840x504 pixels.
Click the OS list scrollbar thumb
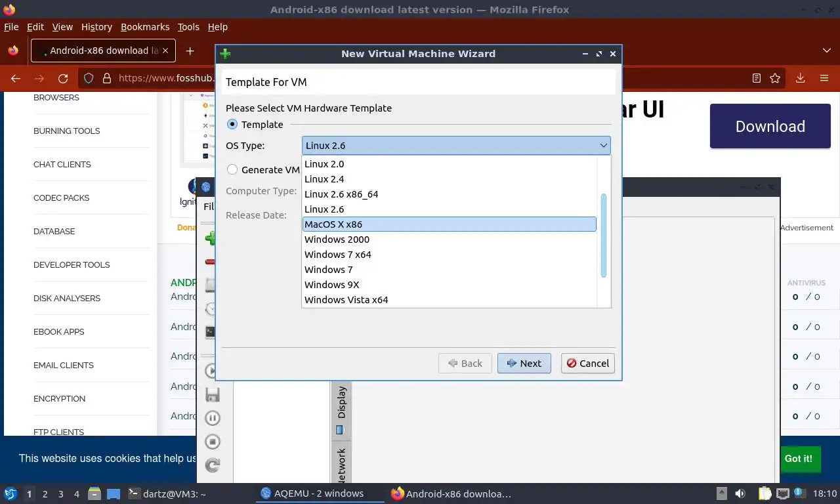tap(604, 235)
